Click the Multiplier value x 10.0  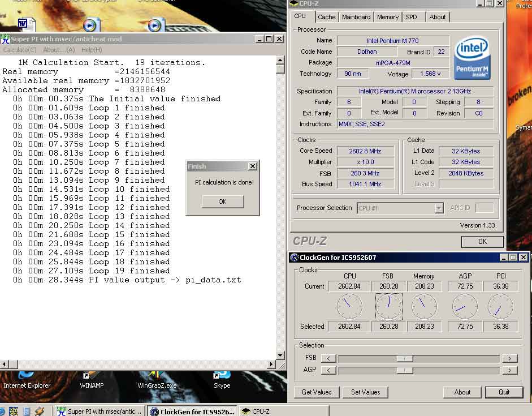pyautogui.click(x=365, y=162)
